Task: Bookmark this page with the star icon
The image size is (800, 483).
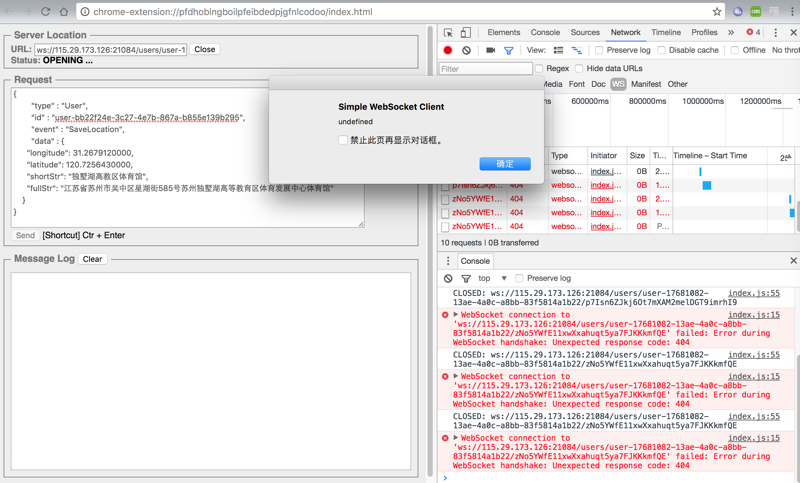Action: click(x=717, y=11)
